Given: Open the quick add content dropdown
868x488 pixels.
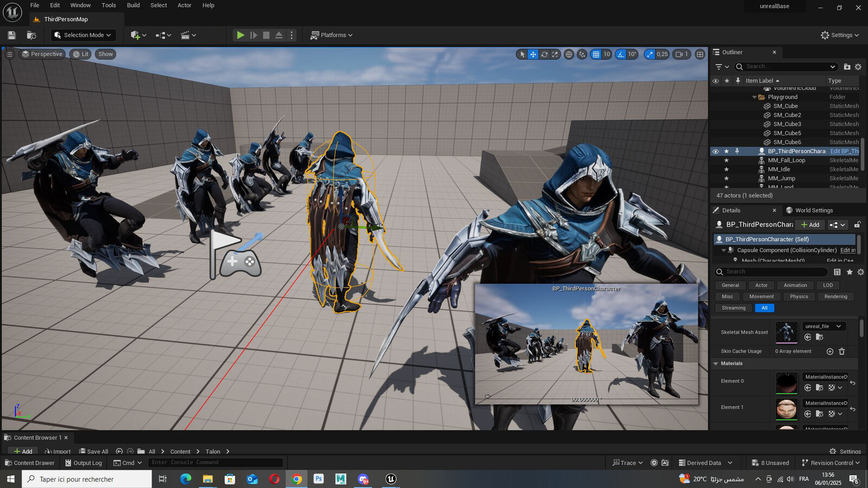Looking at the screenshot, I should pos(138,35).
